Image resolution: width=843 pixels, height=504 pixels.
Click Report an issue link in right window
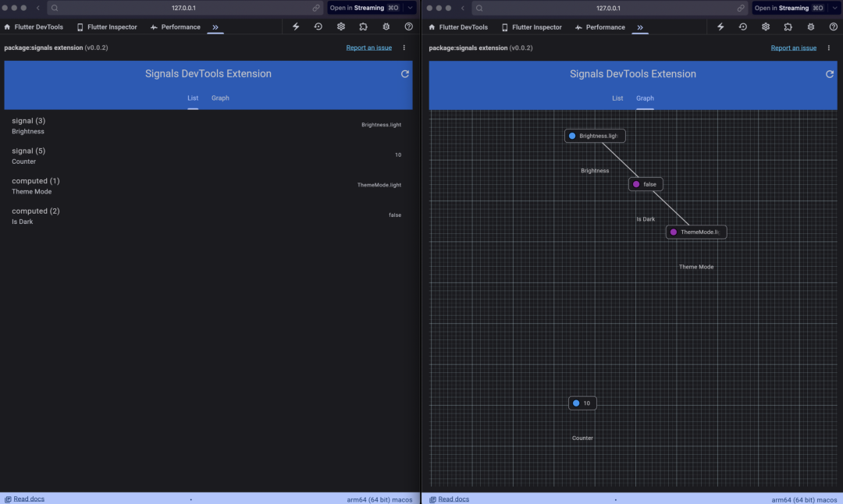pyautogui.click(x=793, y=48)
